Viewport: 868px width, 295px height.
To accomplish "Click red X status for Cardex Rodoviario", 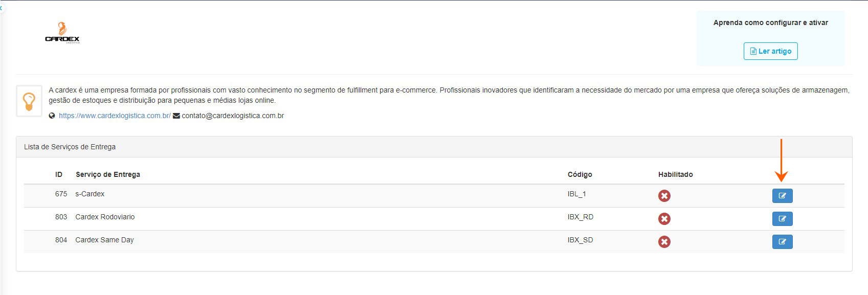I will tap(664, 219).
